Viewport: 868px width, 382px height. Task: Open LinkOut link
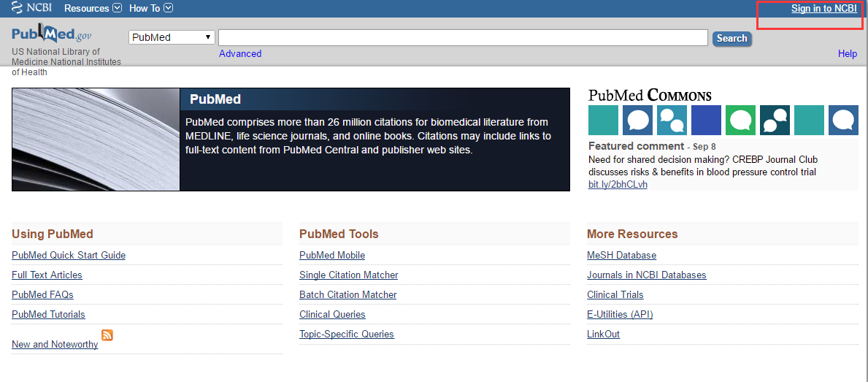(x=604, y=335)
